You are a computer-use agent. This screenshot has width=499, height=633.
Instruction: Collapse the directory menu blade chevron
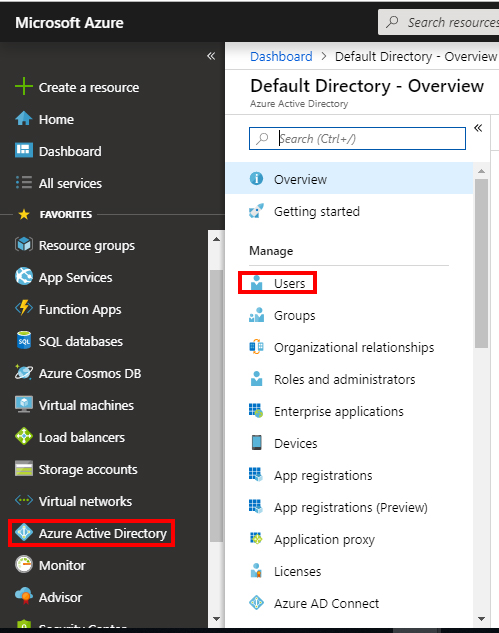[x=478, y=128]
